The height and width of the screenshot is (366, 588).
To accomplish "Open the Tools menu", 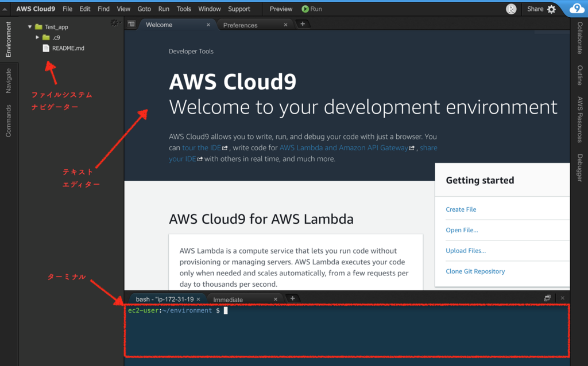I will [x=184, y=9].
